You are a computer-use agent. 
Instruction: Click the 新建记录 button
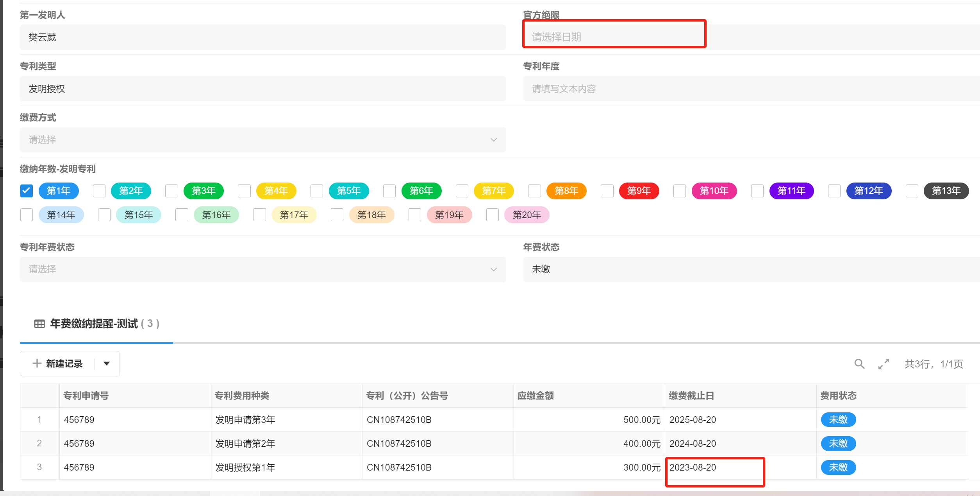click(x=64, y=363)
